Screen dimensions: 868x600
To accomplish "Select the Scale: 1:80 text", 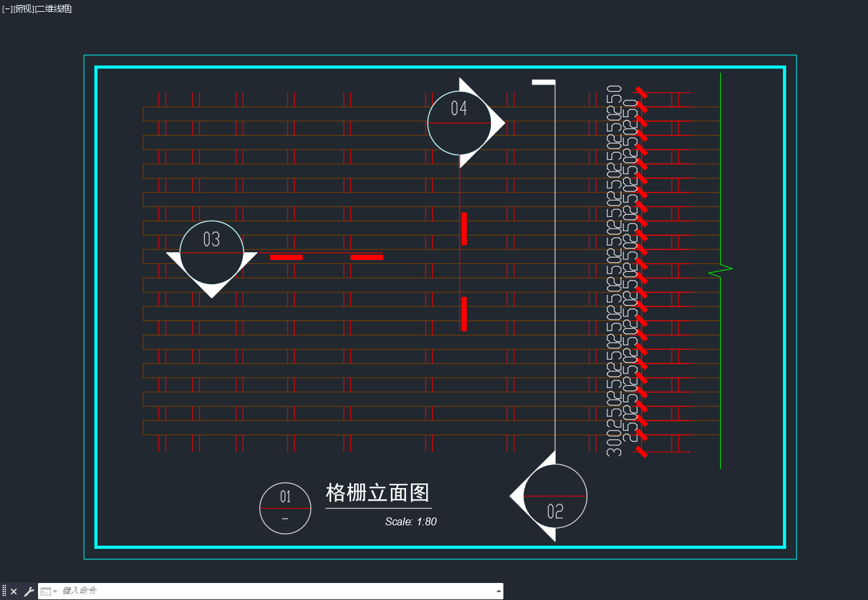I will click(410, 522).
